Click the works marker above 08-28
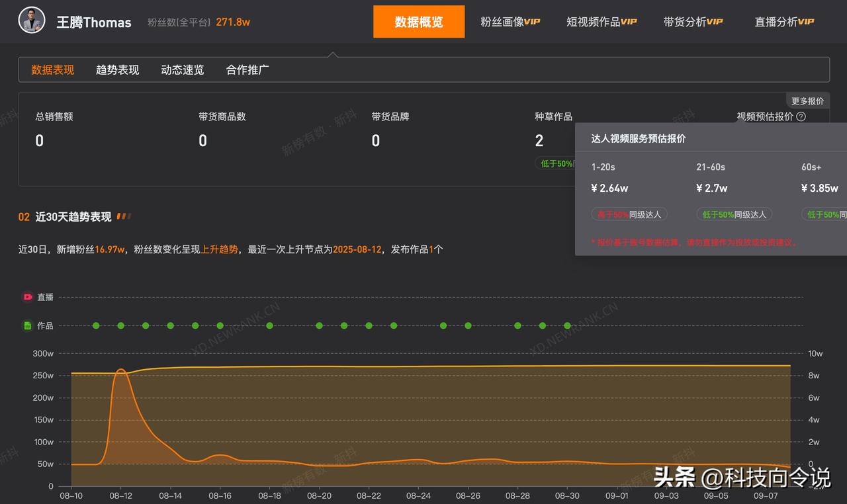 517,325
